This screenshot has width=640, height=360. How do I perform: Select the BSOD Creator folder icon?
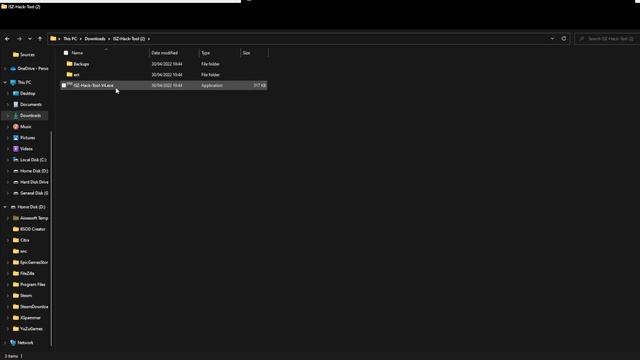coord(16,229)
